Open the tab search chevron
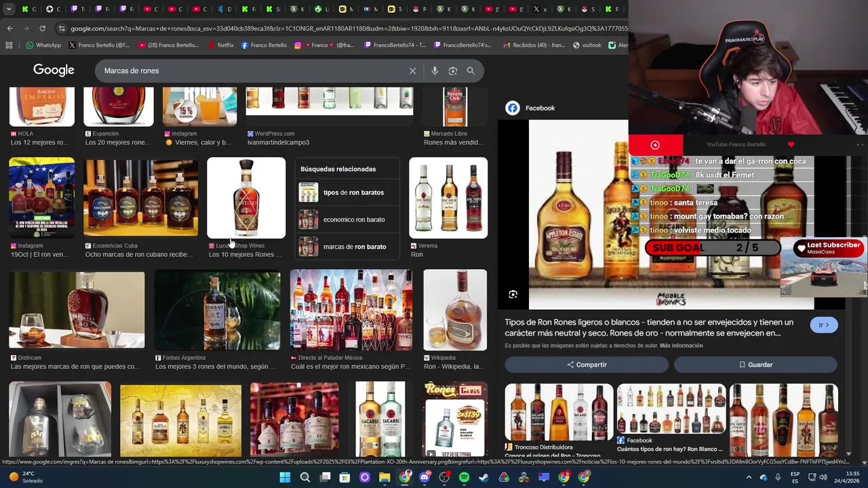This screenshot has width=868, height=488. pyautogui.click(x=9, y=9)
